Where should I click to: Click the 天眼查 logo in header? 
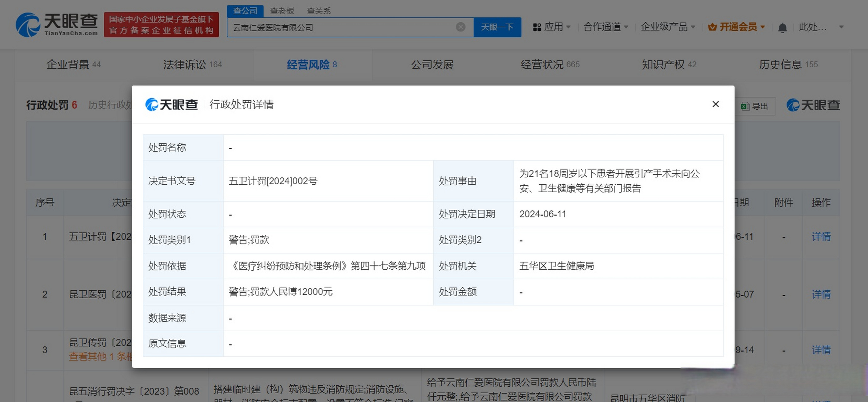click(57, 24)
